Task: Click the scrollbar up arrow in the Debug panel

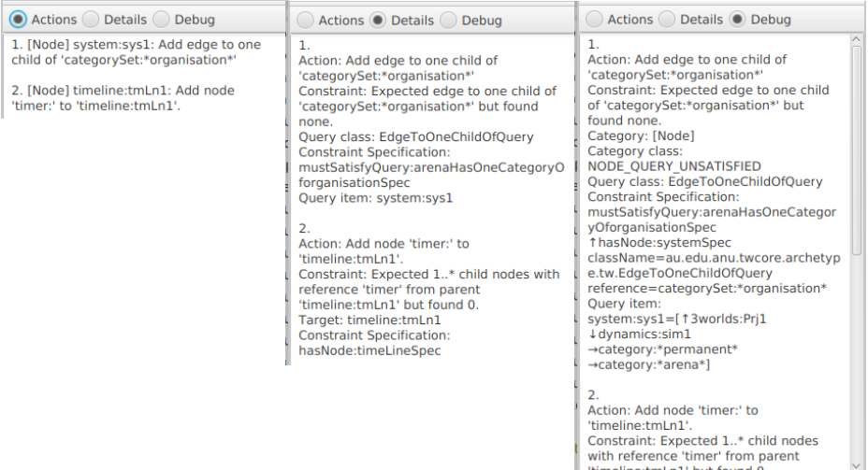Action: (x=857, y=39)
